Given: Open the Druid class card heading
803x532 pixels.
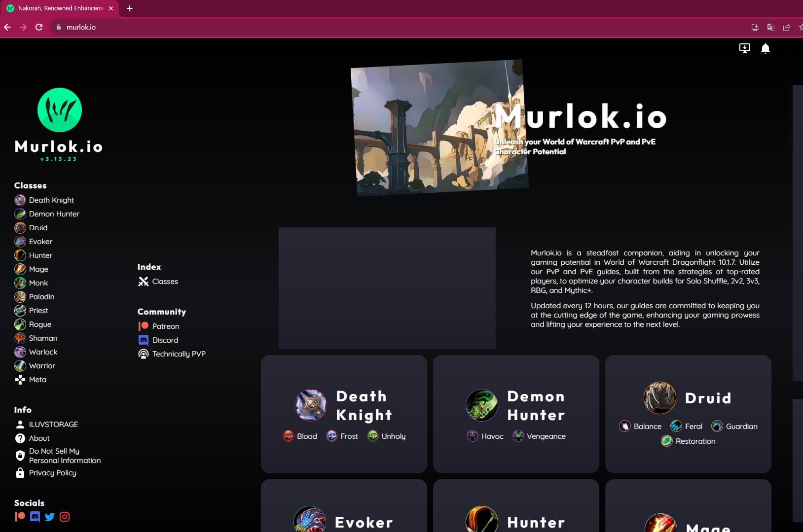Looking at the screenshot, I should tap(708, 398).
